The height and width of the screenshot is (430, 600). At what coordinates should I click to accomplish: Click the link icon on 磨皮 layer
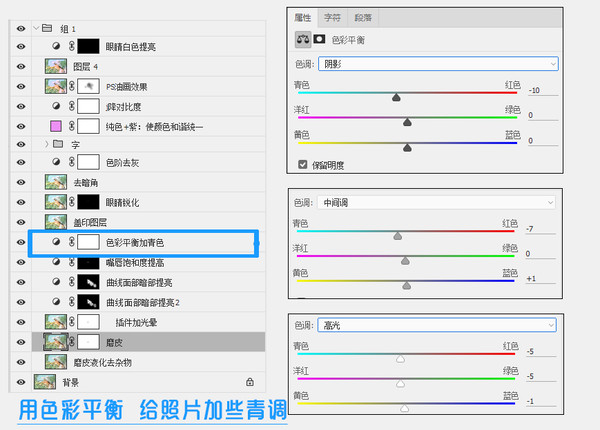tap(72, 342)
